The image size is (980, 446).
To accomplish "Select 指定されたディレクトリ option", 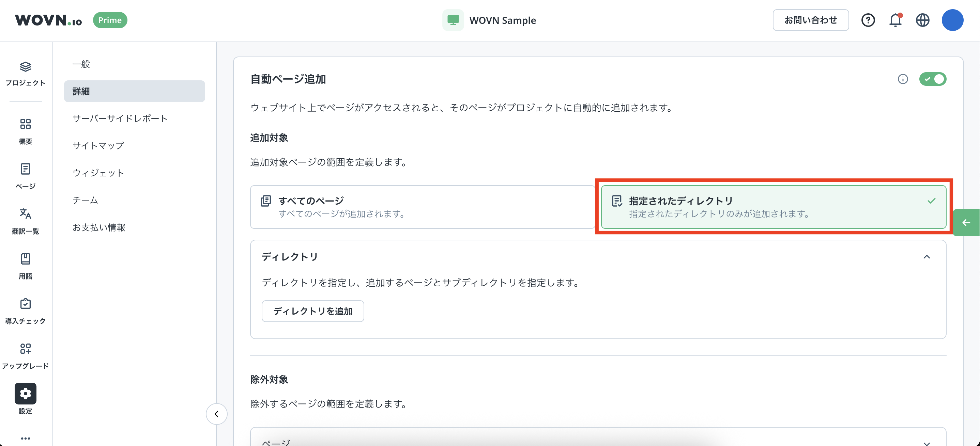I will pos(773,207).
